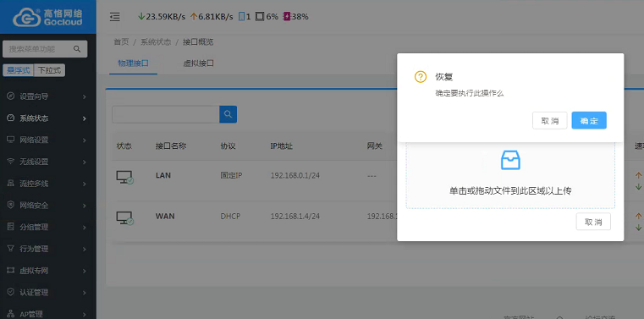The height and width of the screenshot is (319, 644).
Task: Click the IP地址 column header
Action: [281, 146]
